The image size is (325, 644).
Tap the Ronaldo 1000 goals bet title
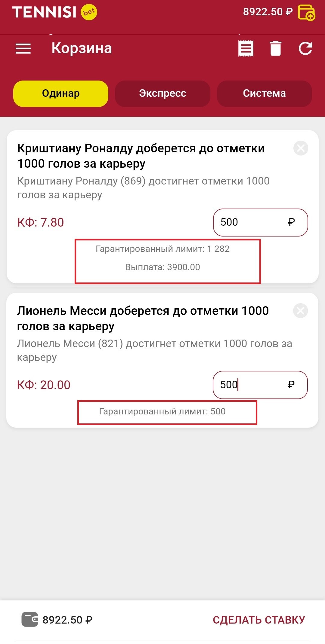[141, 156]
